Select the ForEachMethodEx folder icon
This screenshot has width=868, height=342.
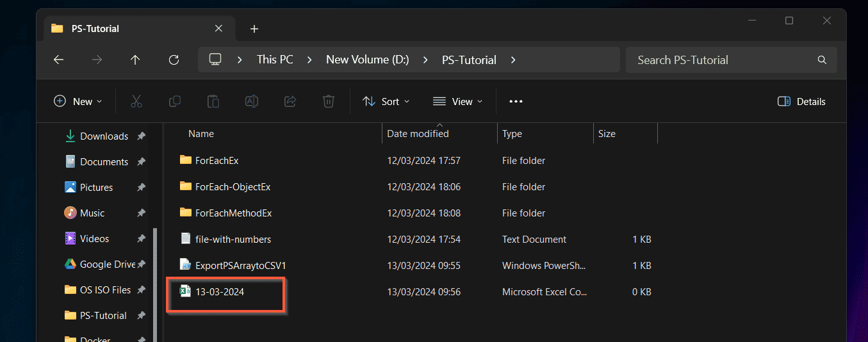coord(186,213)
